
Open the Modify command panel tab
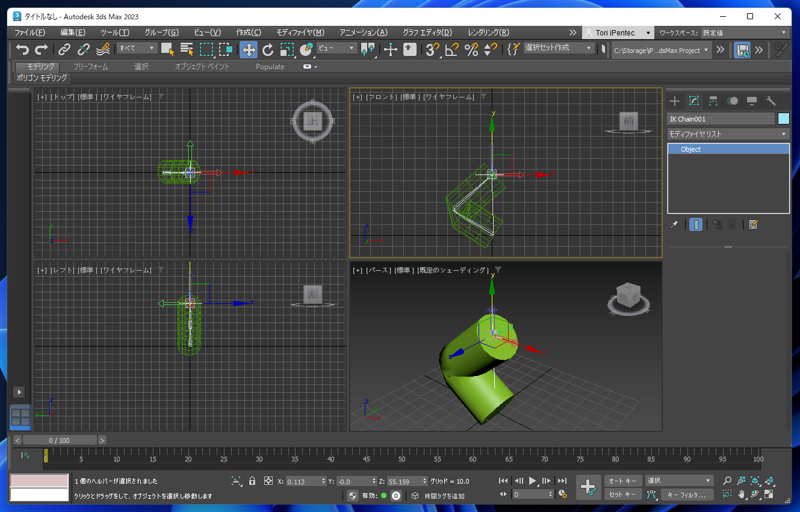coord(694,101)
